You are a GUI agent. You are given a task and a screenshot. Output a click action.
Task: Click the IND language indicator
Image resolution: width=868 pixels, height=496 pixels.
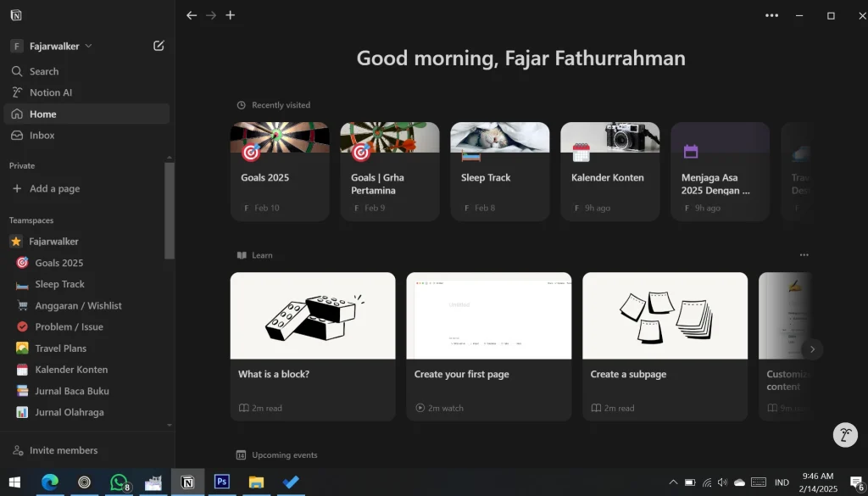[782, 482]
